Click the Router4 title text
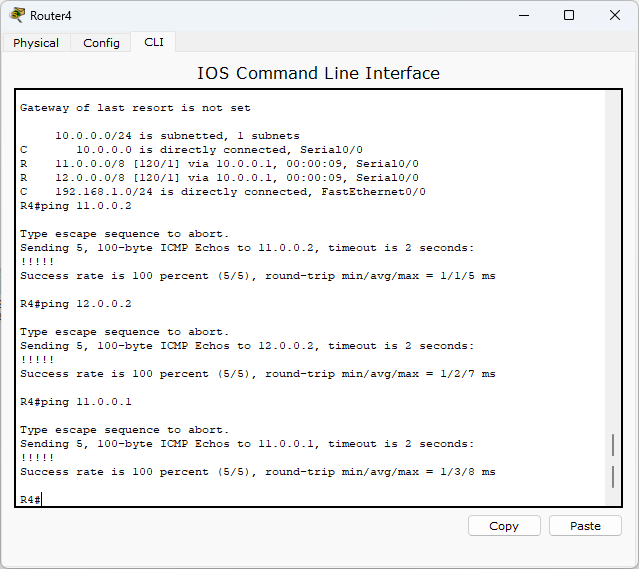The height and width of the screenshot is (569, 639). click(x=51, y=15)
